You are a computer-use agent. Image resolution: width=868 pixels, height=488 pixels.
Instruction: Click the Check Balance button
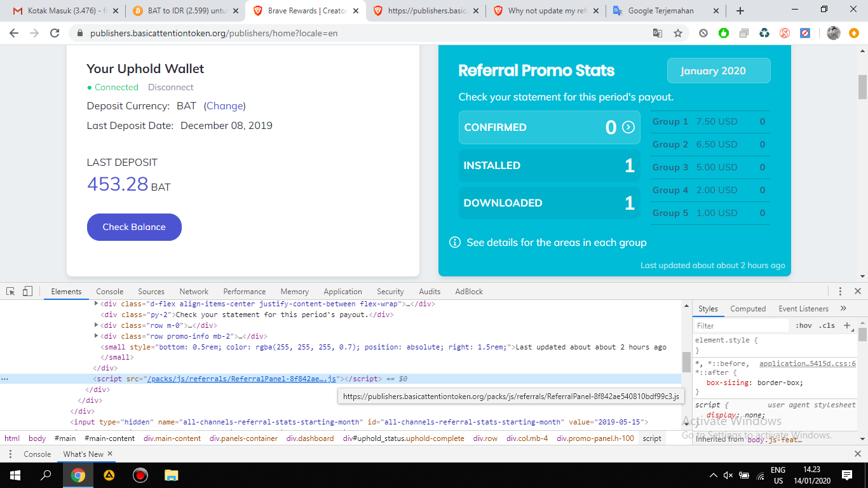[134, 227]
